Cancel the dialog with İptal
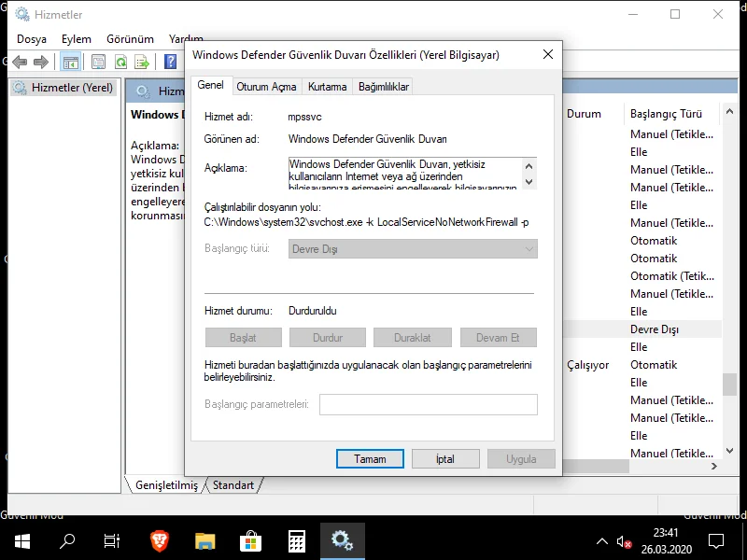747x560 pixels. click(x=445, y=459)
